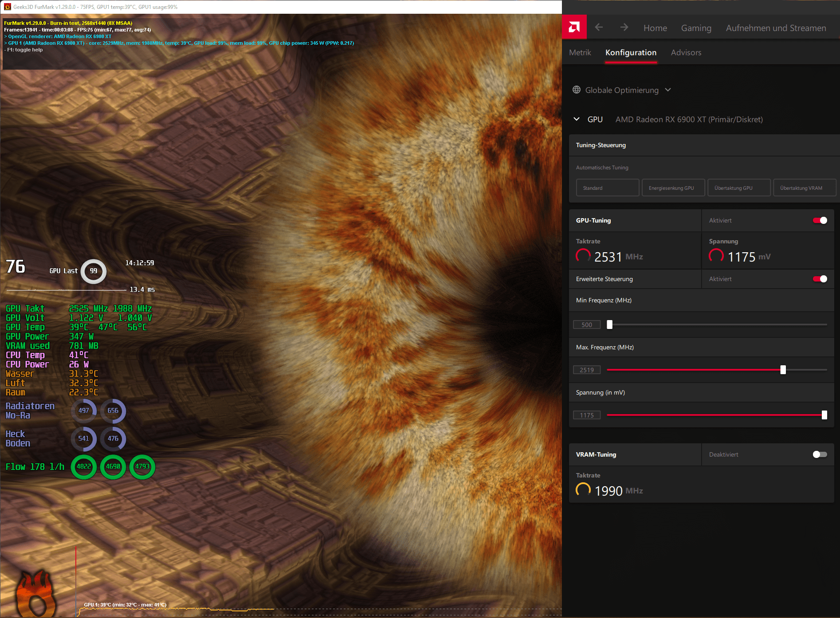840x618 pixels.
Task: Click the F1: toggle help text
Action: [24, 50]
